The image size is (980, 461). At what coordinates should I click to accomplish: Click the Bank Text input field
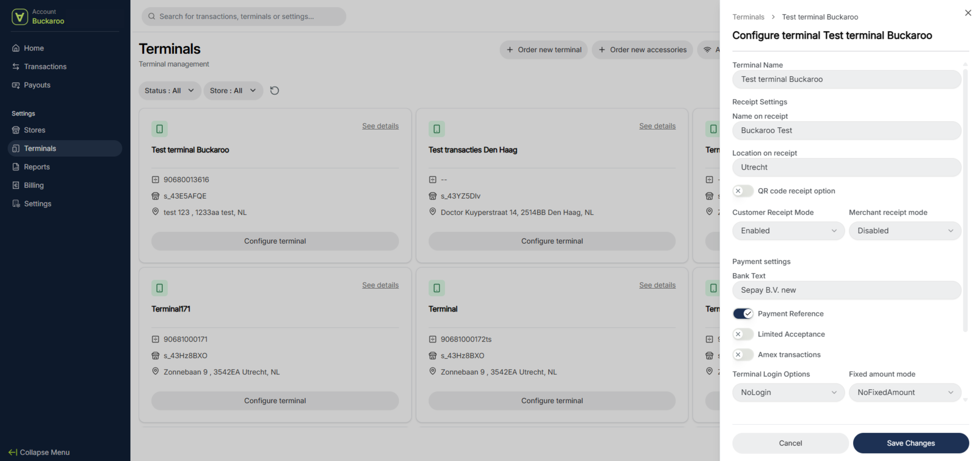847,290
